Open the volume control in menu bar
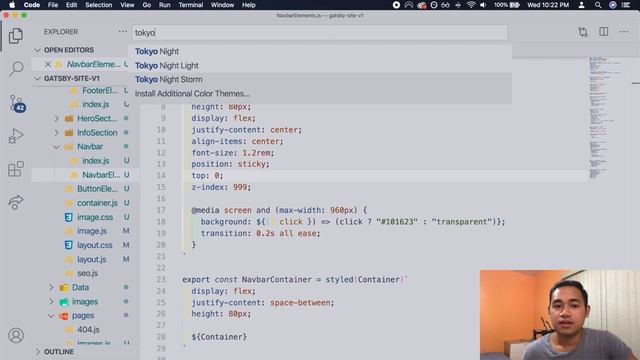The width and height of the screenshot is (640, 360). click(x=483, y=5)
